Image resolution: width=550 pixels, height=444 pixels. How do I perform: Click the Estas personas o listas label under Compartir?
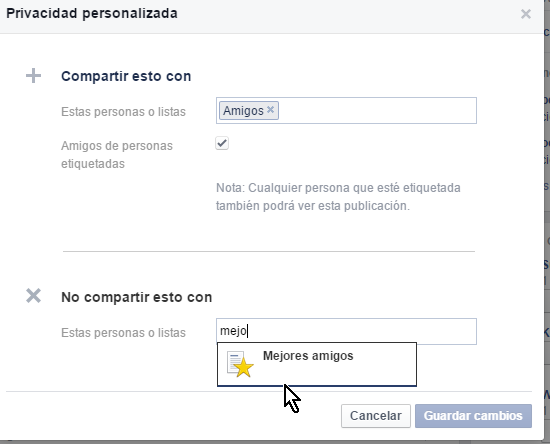[123, 112]
